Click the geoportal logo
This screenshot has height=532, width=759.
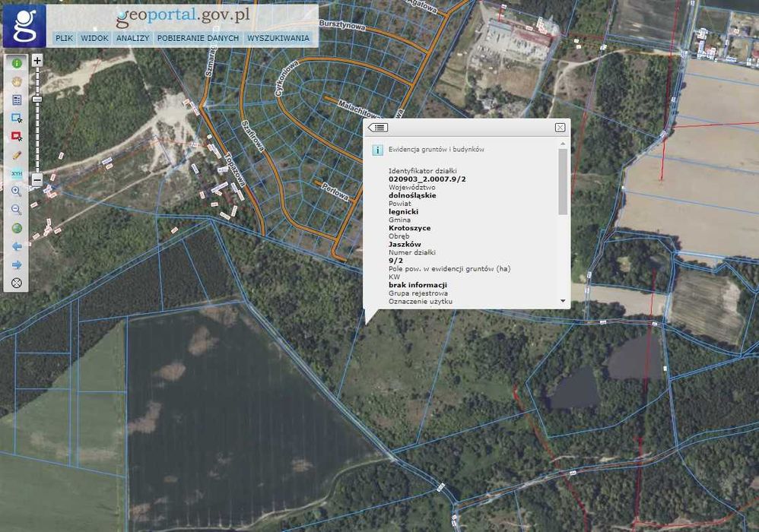pyautogui.click(x=24, y=26)
